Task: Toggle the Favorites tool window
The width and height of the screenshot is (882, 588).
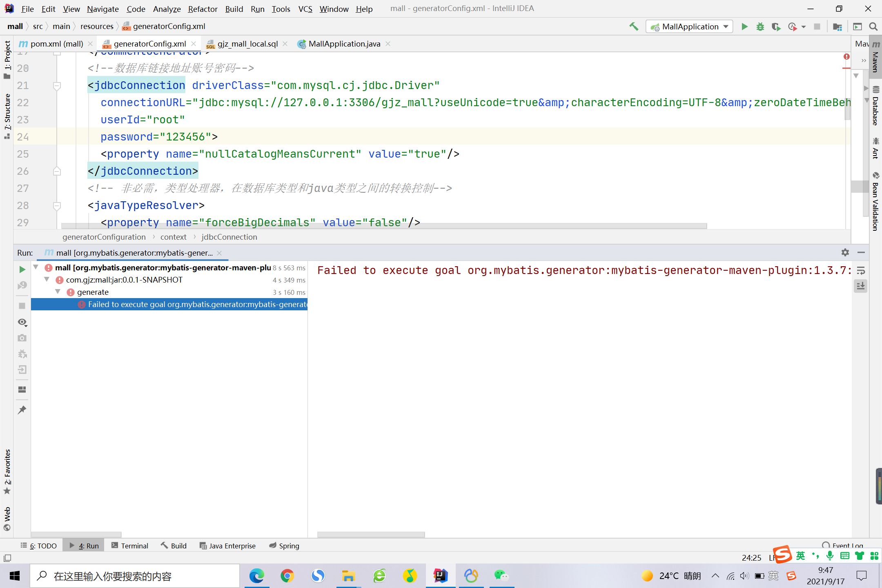Action: coord(7,472)
